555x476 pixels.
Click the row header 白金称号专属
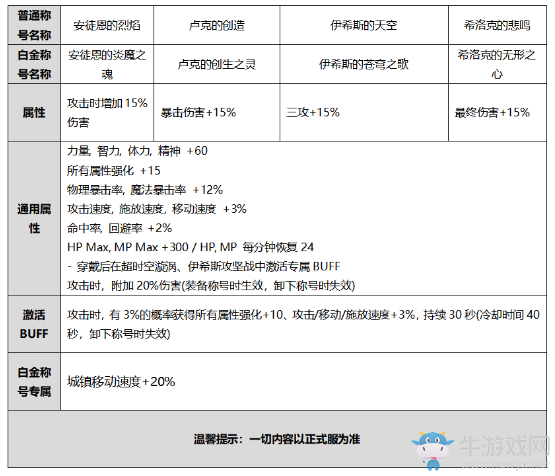pos(34,382)
